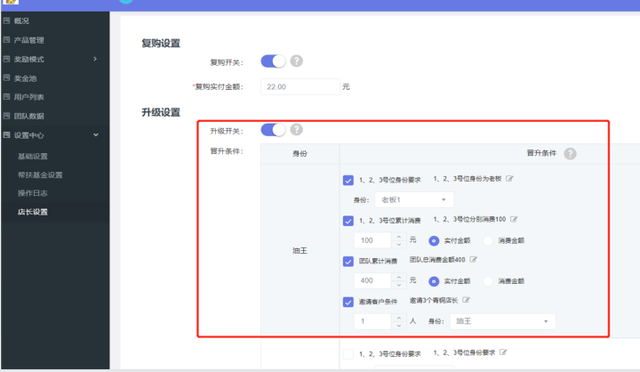The width and height of the screenshot is (640, 372).
Task: Click the icon beside 奖励模式 in sidebar
Action: point(7,59)
